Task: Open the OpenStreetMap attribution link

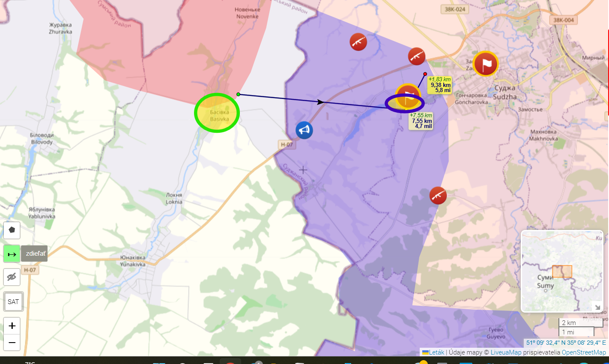Action: pos(583,352)
